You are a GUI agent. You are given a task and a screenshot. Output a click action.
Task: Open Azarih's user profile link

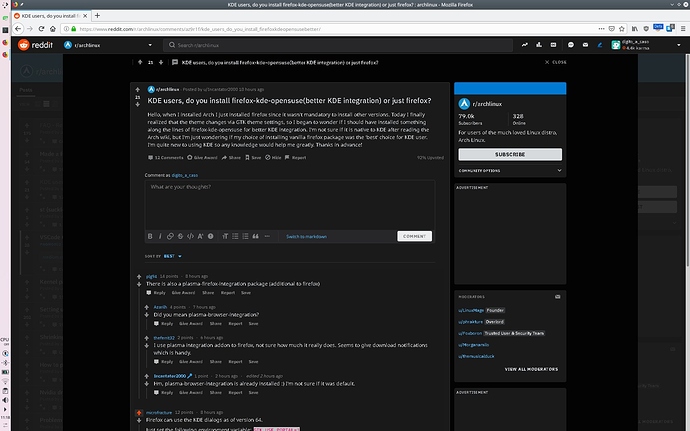[160, 307]
